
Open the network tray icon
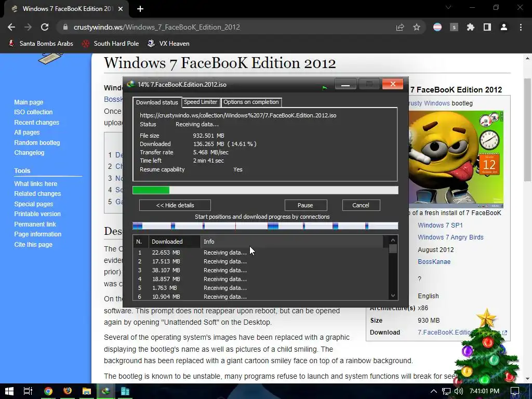[446, 391]
